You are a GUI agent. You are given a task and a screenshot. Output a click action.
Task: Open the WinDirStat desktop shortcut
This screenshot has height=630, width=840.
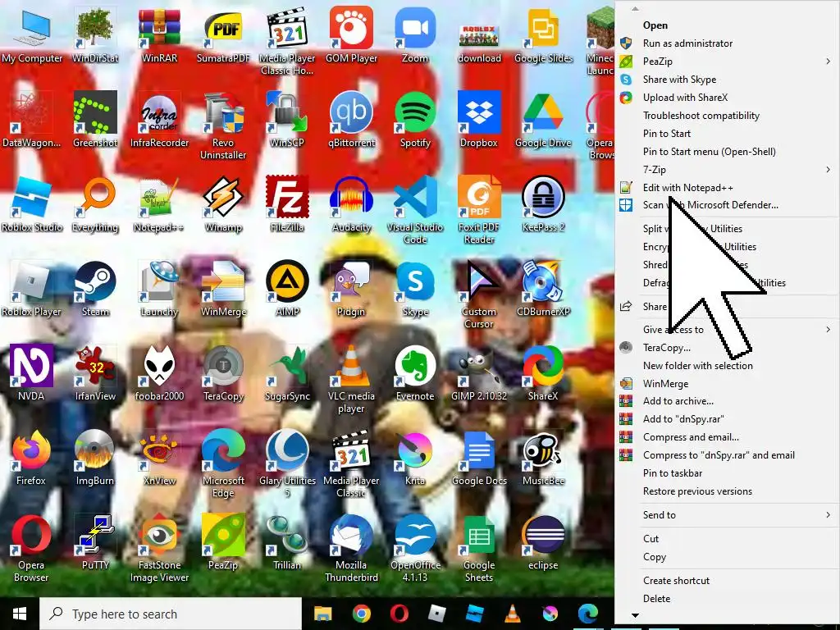click(x=95, y=34)
